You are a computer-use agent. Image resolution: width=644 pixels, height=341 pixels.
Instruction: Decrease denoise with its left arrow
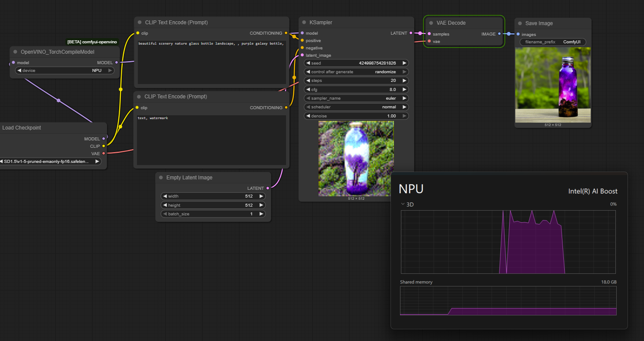[308, 116]
